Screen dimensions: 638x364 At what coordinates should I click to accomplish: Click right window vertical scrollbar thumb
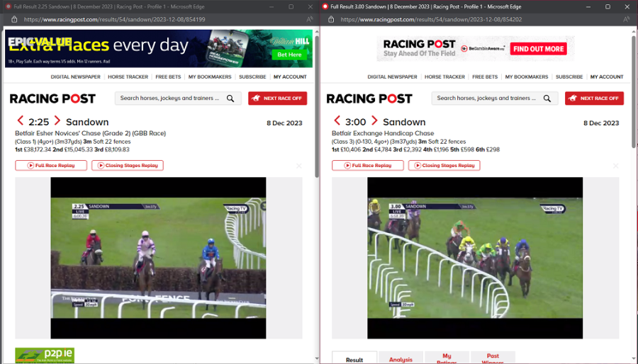[x=634, y=92]
